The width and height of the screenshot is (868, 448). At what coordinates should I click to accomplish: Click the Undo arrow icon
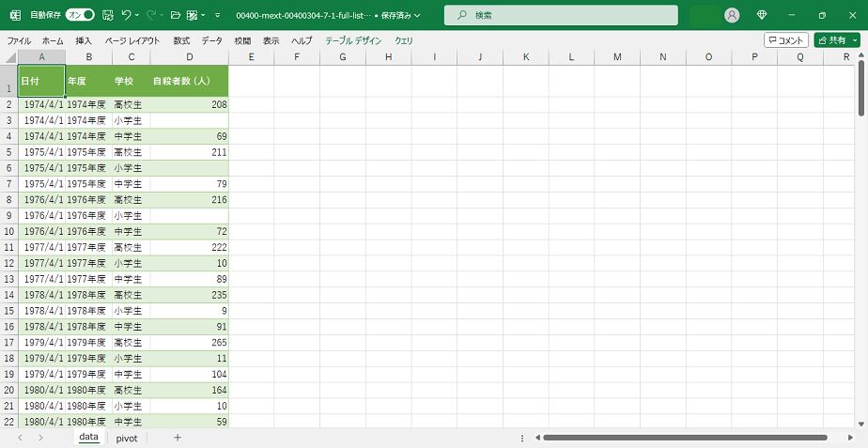[126, 15]
